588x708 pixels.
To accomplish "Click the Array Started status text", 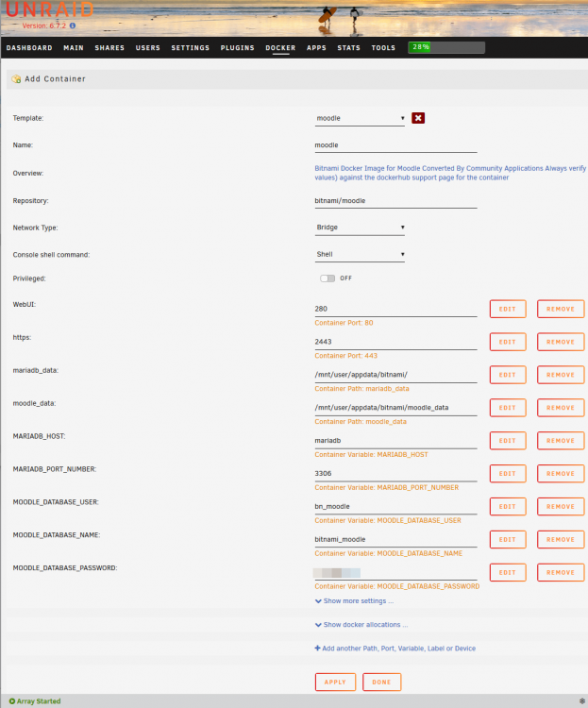I will click(39, 701).
